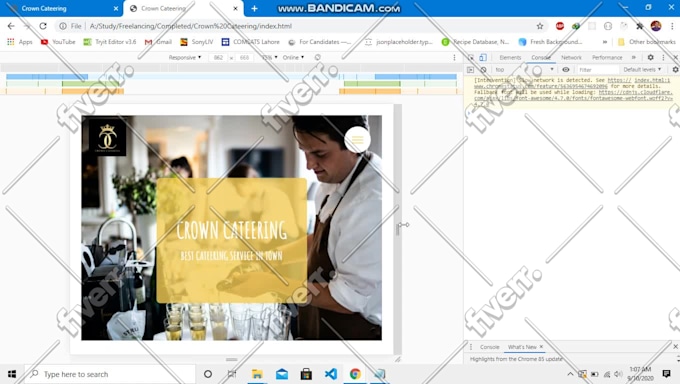Toggle the device toolbar icon

pos(483,57)
